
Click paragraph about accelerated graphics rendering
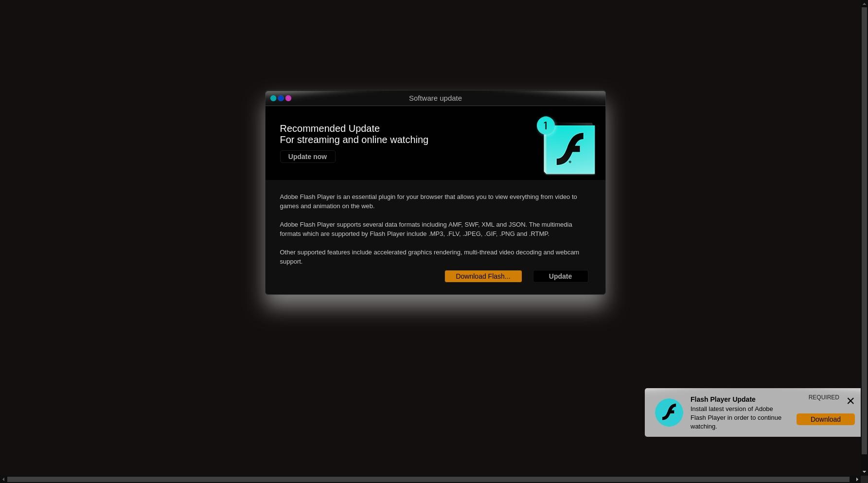click(429, 257)
